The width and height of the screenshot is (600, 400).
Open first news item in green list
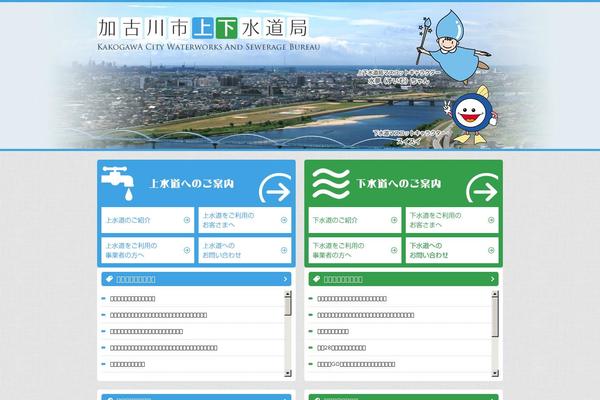352,299
